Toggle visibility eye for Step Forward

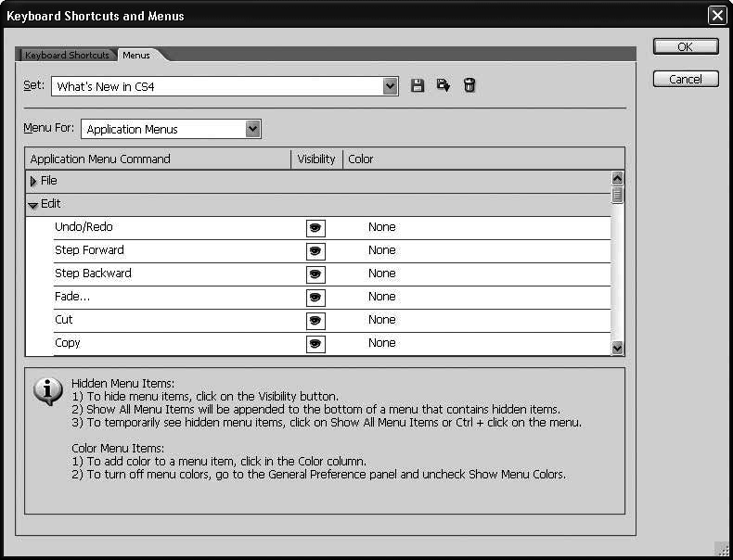point(315,251)
